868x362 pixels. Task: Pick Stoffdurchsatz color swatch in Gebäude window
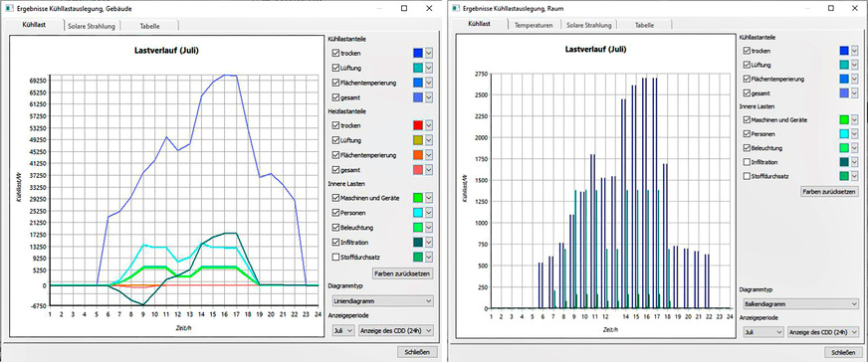pos(418,257)
